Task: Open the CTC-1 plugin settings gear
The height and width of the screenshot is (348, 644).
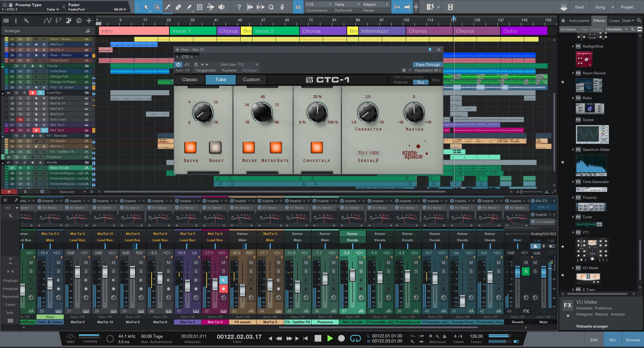Action: point(404,70)
